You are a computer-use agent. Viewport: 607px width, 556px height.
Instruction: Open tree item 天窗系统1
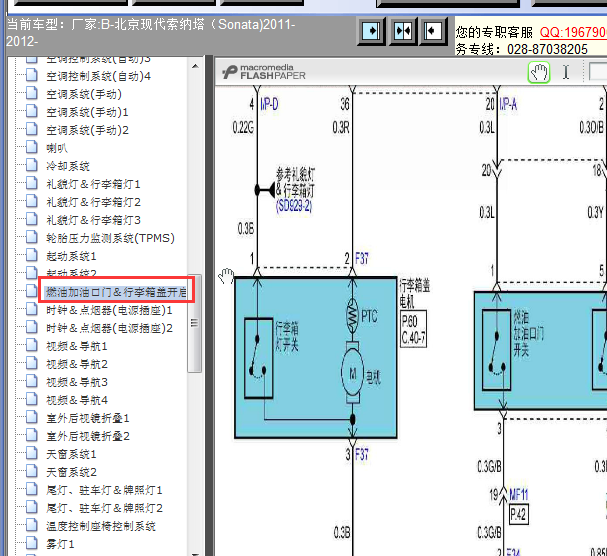point(71,454)
